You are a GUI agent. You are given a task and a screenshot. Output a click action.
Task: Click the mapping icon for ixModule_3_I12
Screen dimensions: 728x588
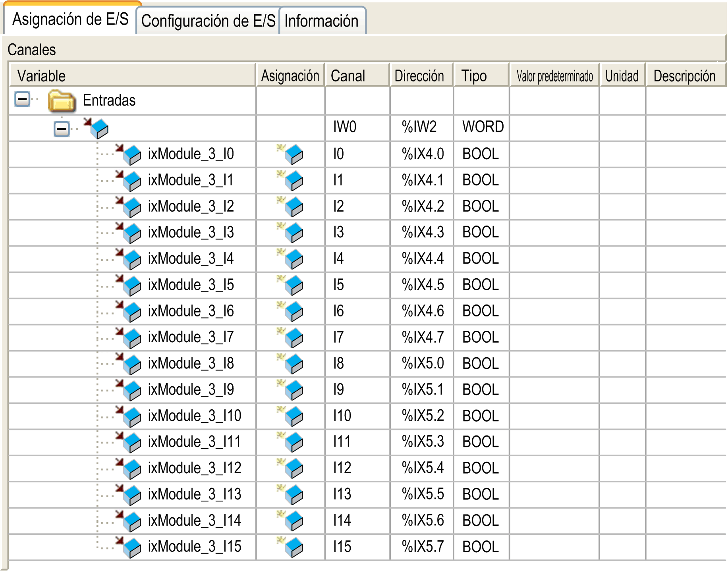[291, 468]
